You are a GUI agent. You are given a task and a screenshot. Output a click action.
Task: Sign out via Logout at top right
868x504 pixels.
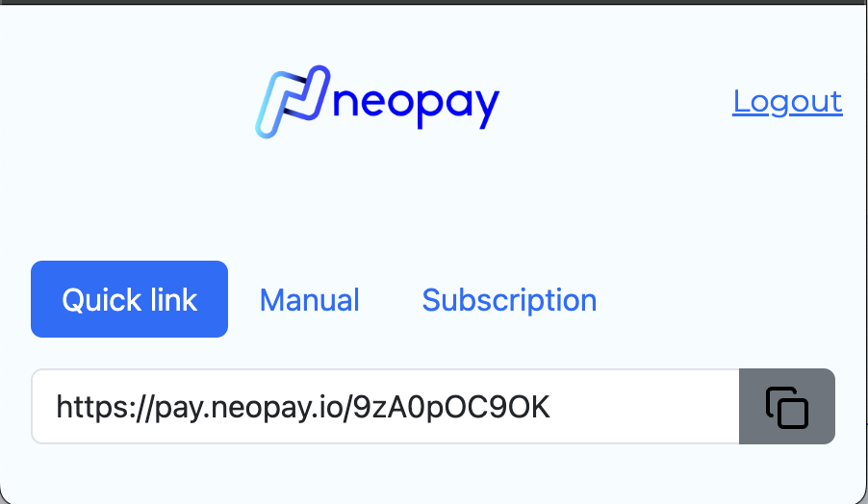point(787,102)
